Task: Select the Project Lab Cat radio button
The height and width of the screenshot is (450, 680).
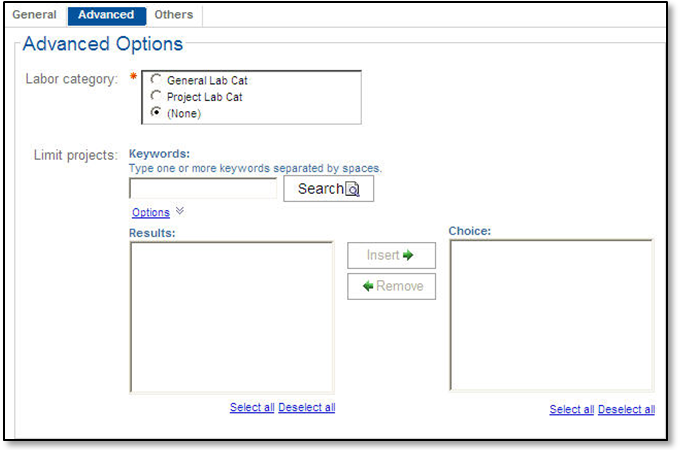Action: coord(155,96)
